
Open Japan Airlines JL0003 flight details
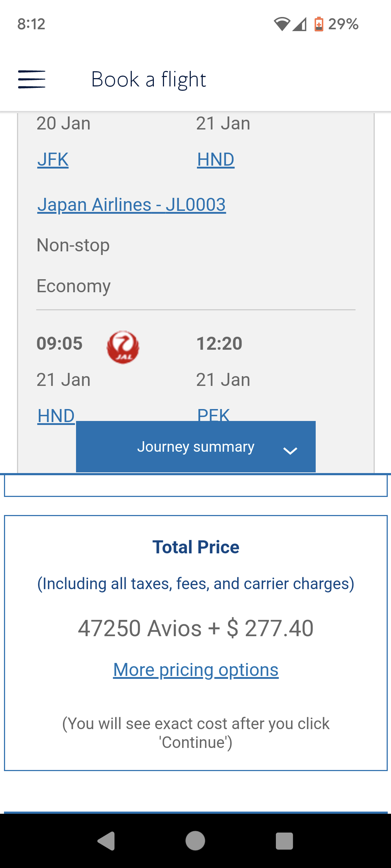coord(131,205)
